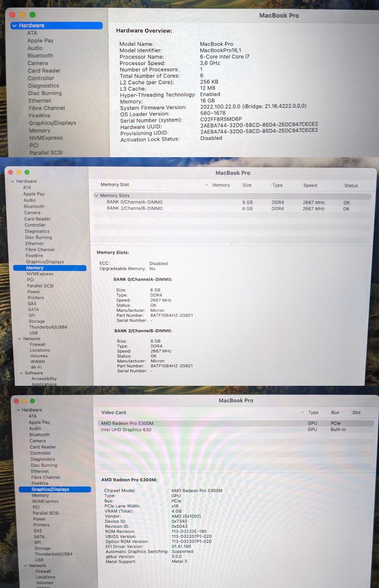Sort by the Speed column header in the Memory table
The image size is (379, 588).
pyautogui.click(x=310, y=185)
